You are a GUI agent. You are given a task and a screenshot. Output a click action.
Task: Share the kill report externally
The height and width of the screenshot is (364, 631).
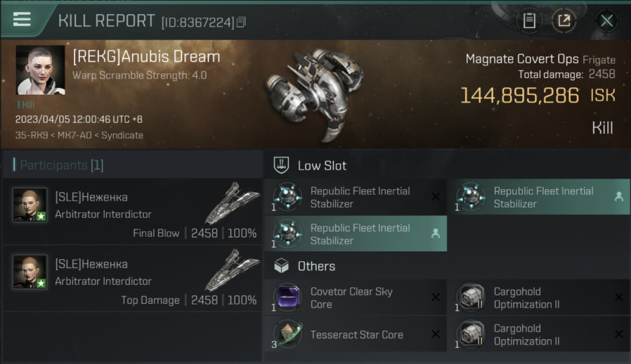click(x=564, y=20)
